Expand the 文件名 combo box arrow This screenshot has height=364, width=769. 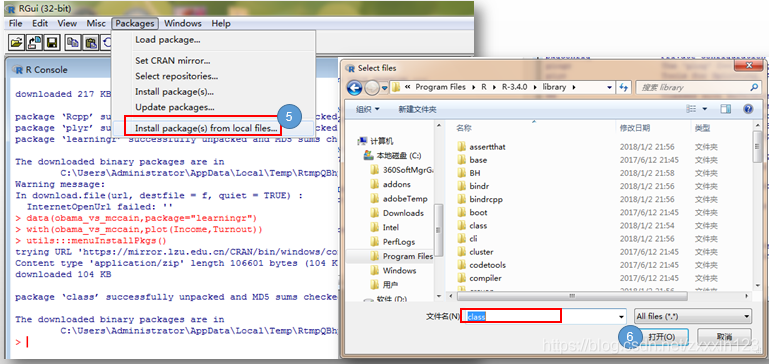click(622, 316)
